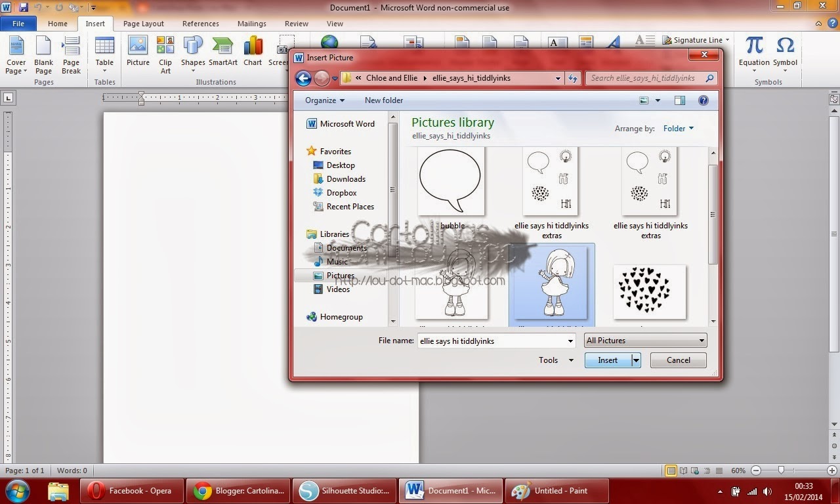Click Homegroup in the navigation pane
Image resolution: width=840 pixels, height=504 pixels.
pyautogui.click(x=341, y=317)
